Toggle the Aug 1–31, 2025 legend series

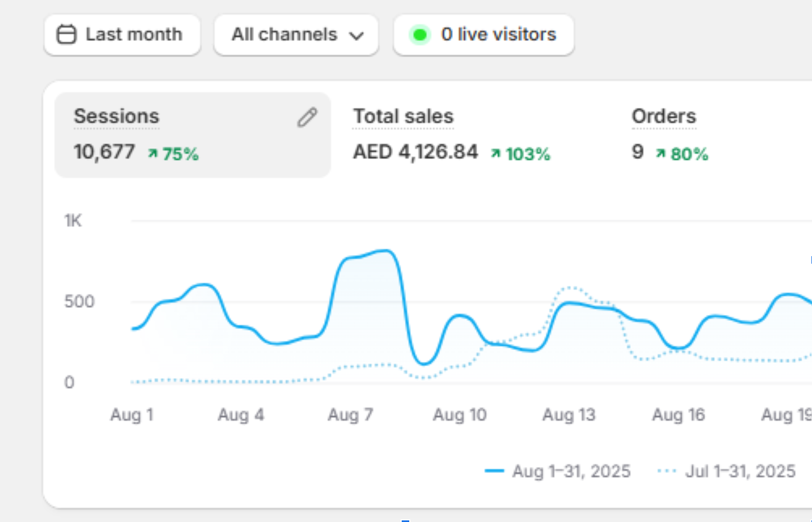571,471
